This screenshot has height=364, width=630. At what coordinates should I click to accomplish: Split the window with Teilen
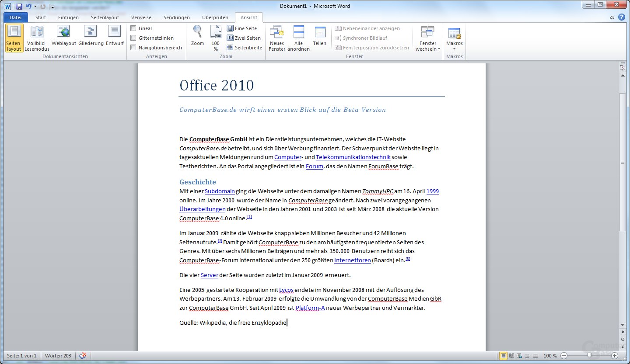[x=320, y=36]
